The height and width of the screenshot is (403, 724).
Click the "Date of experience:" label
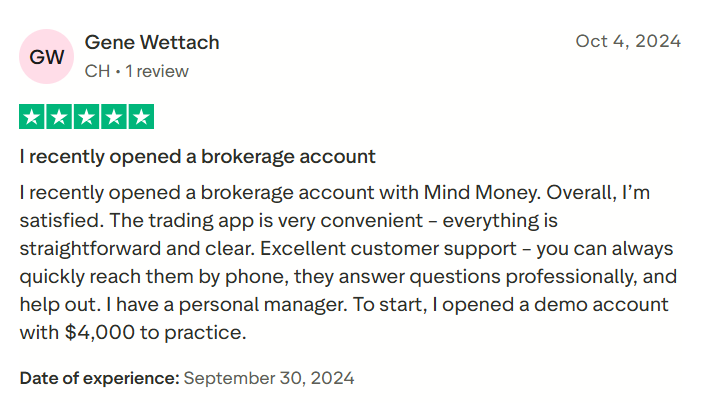pos(99,378)
